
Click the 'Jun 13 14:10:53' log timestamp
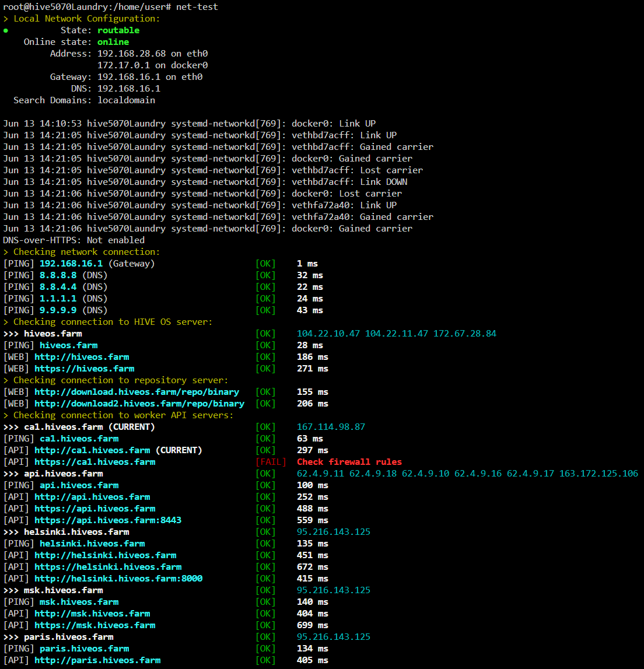(x=42, y=124)
